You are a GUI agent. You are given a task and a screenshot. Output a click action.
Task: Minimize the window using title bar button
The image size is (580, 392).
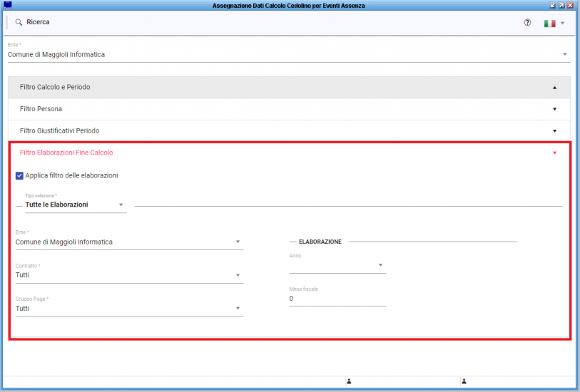[553, 5]
